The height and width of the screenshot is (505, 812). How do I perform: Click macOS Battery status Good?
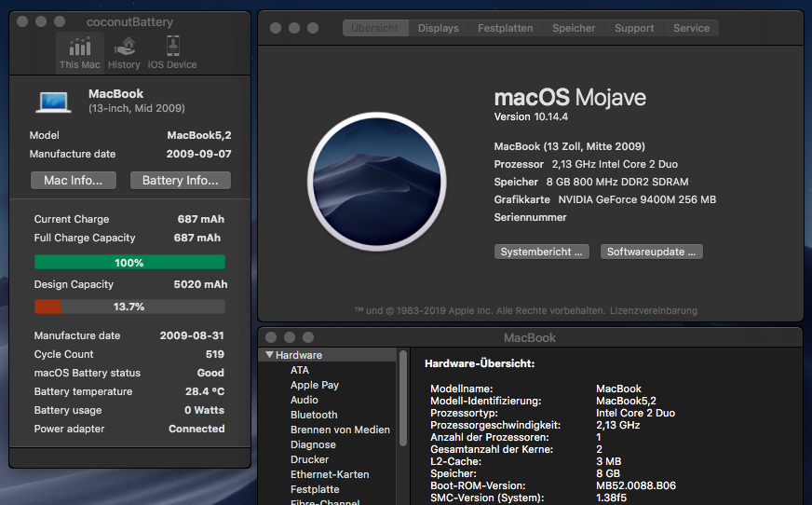point(210,373)
